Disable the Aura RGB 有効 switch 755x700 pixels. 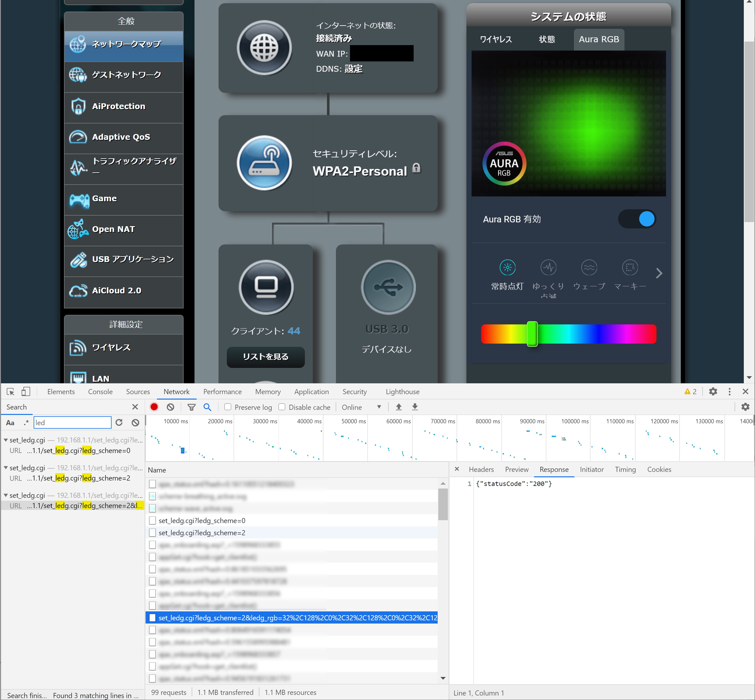coord(637,219)
